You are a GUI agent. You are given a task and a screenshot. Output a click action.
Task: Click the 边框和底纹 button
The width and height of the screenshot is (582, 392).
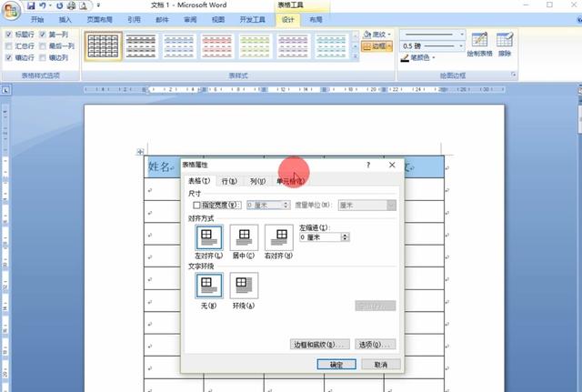point(319,345)
